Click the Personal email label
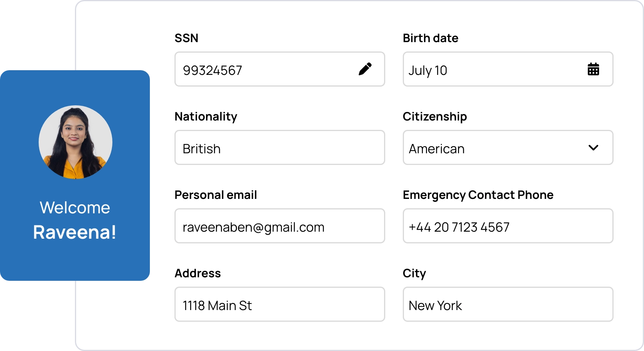644x351 pixels. (x=215, y=195)
